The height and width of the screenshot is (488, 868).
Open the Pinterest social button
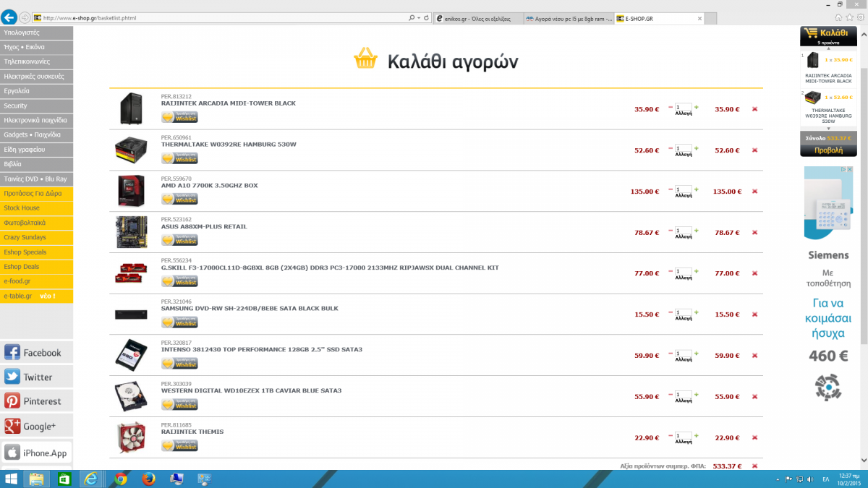(x=36, y=401)
